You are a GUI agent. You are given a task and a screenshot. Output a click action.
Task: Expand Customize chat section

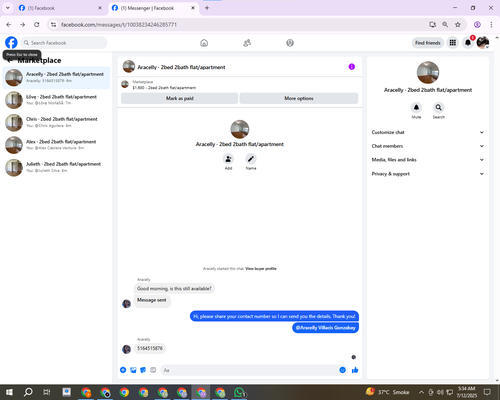428,132
